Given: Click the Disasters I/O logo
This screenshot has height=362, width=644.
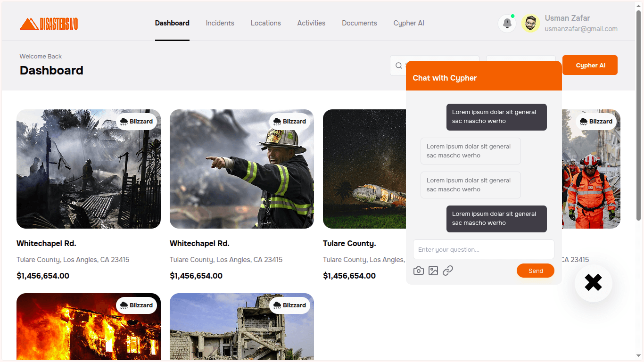Looking at the screenshot, I should point(49,24).
